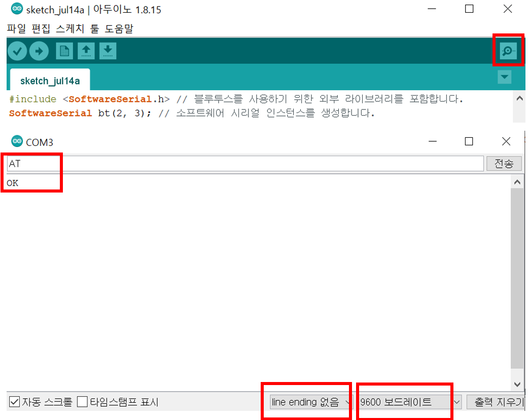Create a new sketch file

[64, 51]
